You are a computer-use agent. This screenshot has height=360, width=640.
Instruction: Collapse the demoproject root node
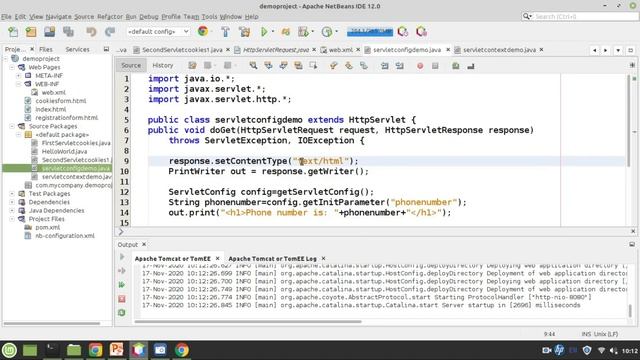pos(6,59)
